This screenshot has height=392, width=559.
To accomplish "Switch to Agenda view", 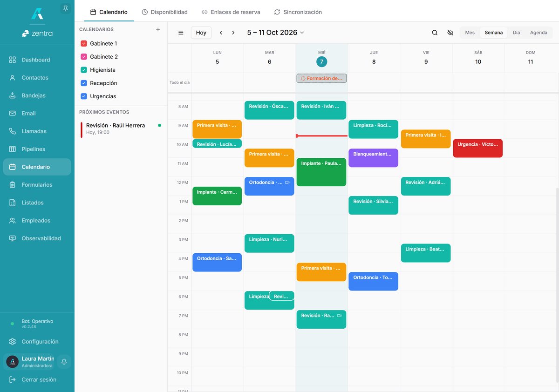I will [539, 33].
